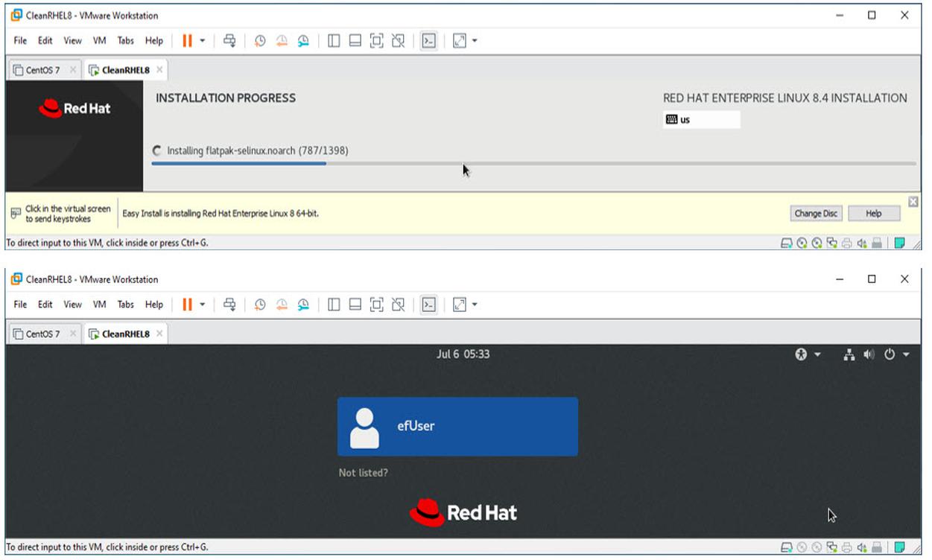Screen dimensions: 932x560
Task: Close the yellow Easy Install notification bar
Action: [x=913, y=202]
